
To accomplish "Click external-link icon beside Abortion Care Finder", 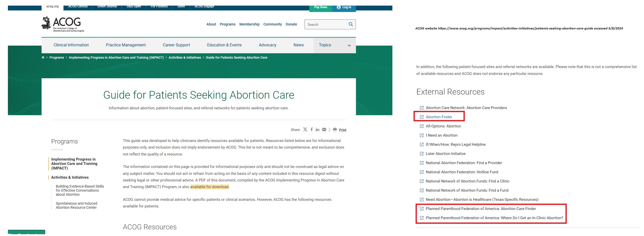I will pyautogui.click(x=422, y=209).
